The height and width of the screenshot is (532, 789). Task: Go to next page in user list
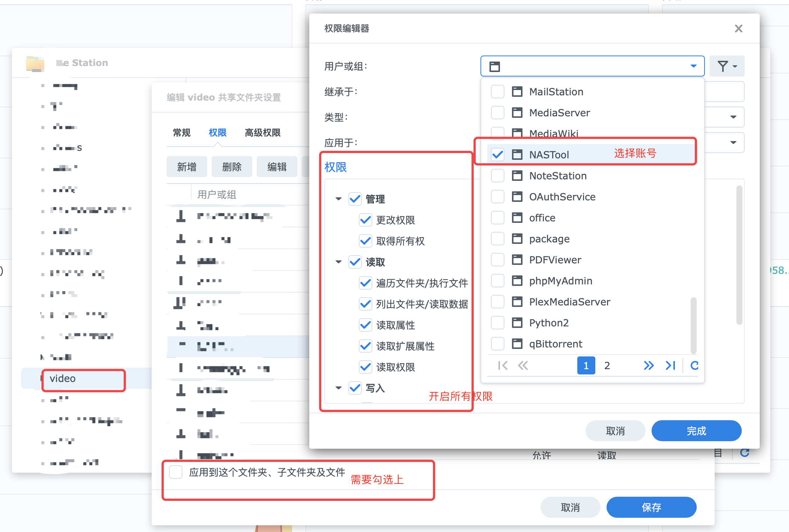[x=648, y=365]
